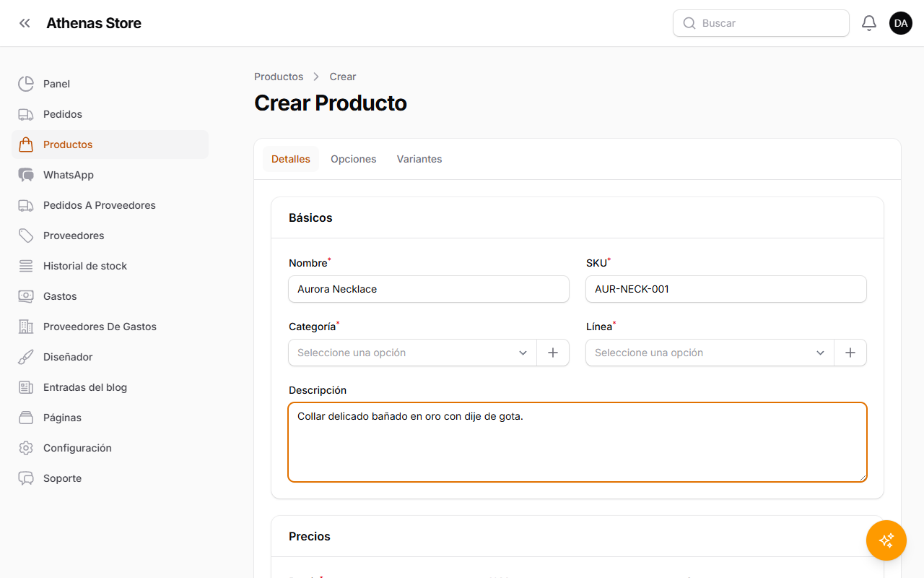Screen dimensions: 924x578
Task: Click the Configuración gear icon
Action: tap(26, 448)
